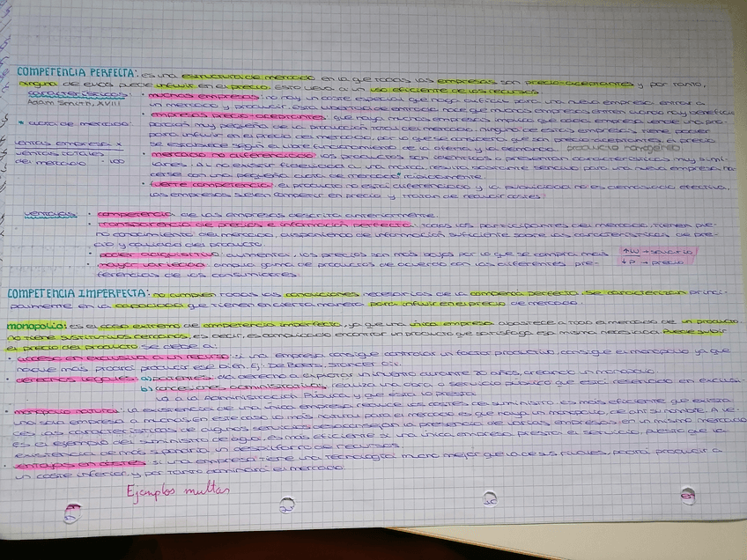
Task: Click the formula numerator 'ventas empresa x'
Action: tap(68, 144)
